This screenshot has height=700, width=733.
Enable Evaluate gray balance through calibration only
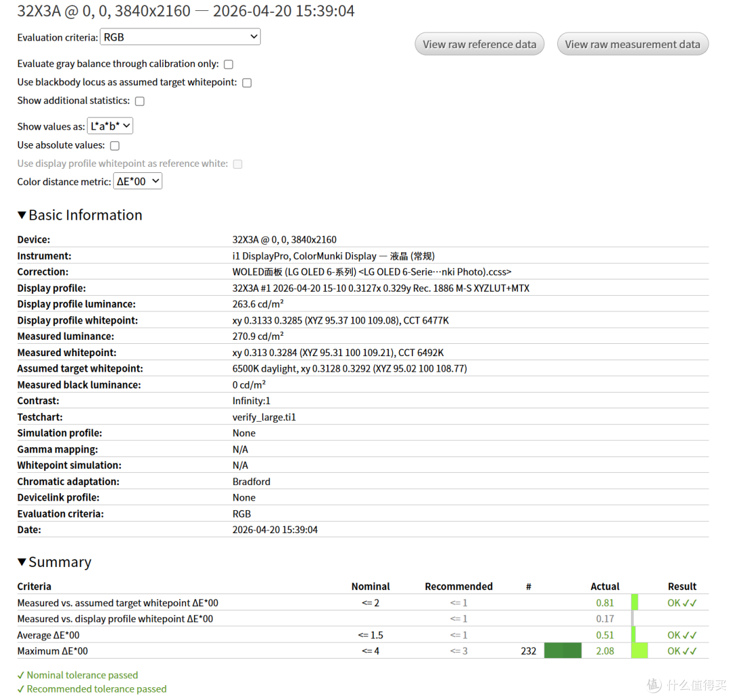click(229, 64)
